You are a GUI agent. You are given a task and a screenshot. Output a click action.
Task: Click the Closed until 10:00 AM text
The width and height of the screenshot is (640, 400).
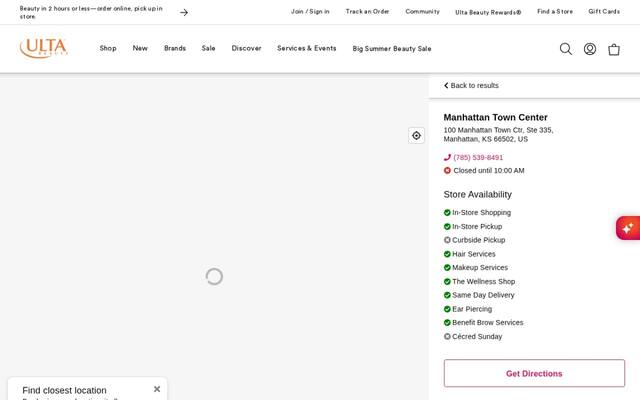pyautogui.click(x=489, y=171)
